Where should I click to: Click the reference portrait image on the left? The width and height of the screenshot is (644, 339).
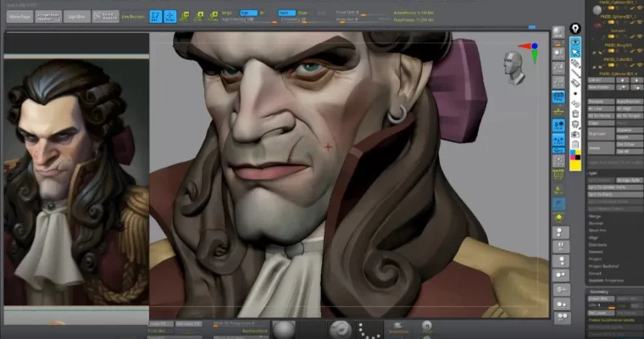click(76, 181)
